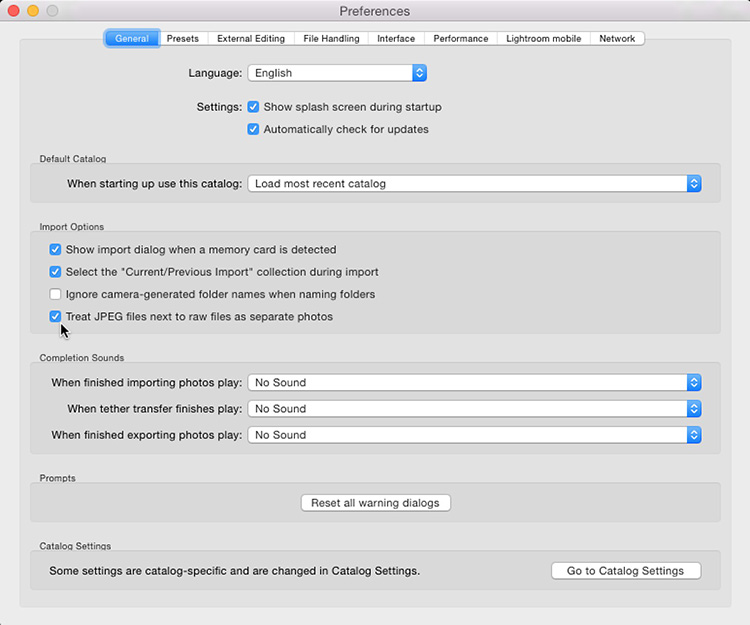The image size is (750, 625).
Task: Click the Catalog Settings section label
Action: coord(75,546)
